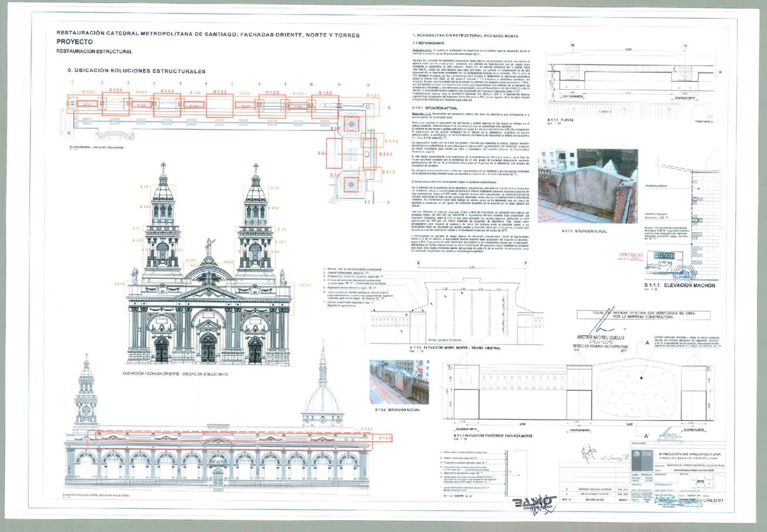767x532 pixels.
Task: Click the S 2.1.1 label in general plan
Action: (386, 154)
